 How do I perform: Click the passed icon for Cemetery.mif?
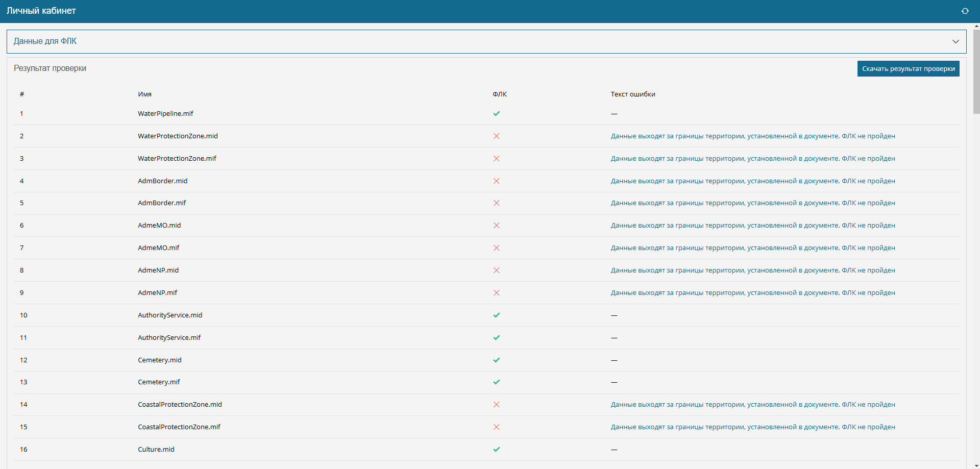pos(496,382)
